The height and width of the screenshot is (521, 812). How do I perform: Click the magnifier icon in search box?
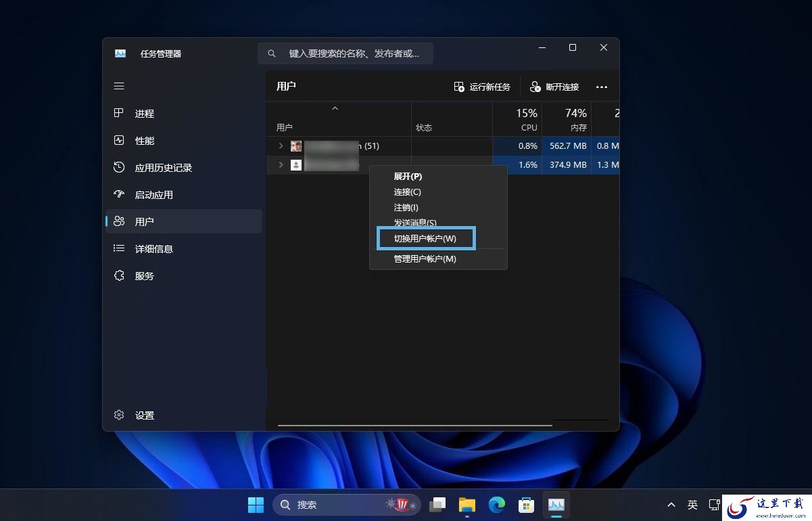(272, 53)
